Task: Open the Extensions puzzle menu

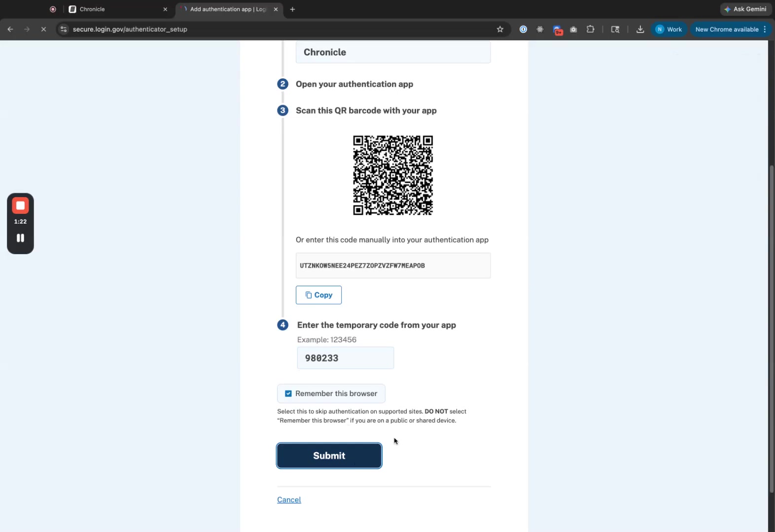Action: tap(590, 30)
